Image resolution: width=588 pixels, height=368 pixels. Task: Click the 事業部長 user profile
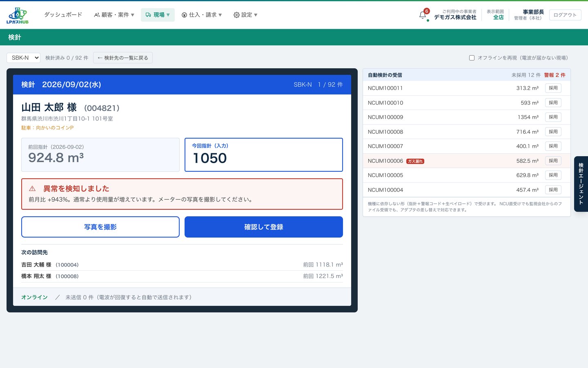click(529, 15)
